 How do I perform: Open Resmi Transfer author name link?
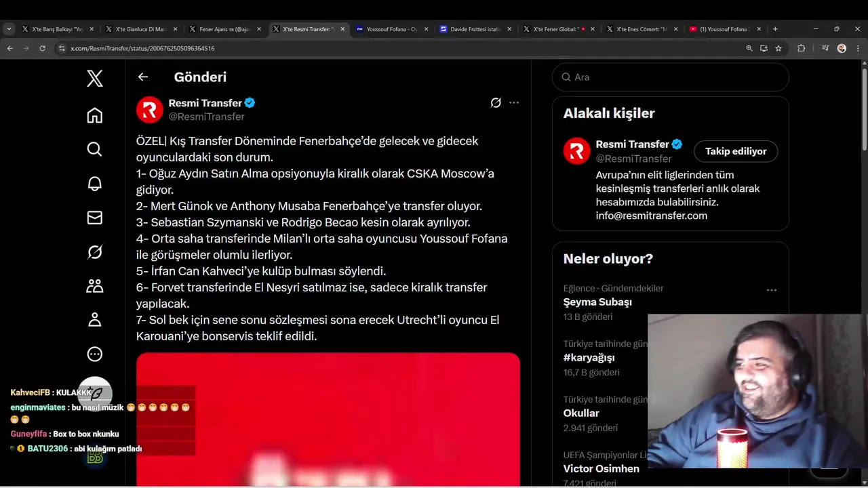click(205, 103)
